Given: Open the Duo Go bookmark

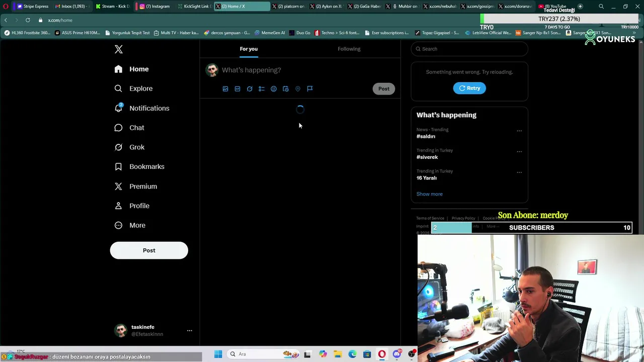Looking at the screenshot, I should point(300,33).
